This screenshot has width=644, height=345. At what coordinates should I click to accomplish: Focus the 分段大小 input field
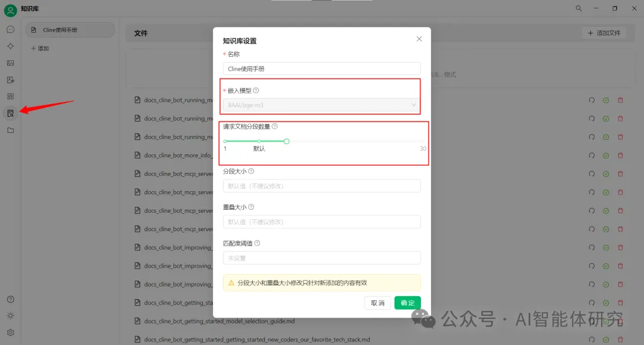tap(321, 186)
